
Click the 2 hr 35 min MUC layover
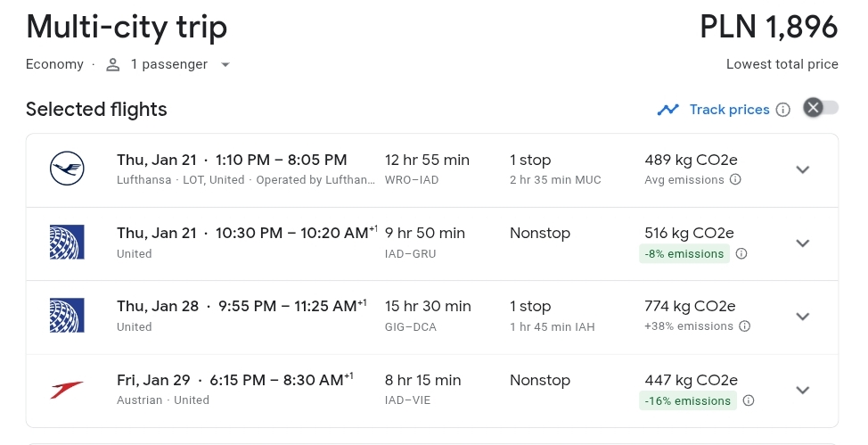click(555, 179)
